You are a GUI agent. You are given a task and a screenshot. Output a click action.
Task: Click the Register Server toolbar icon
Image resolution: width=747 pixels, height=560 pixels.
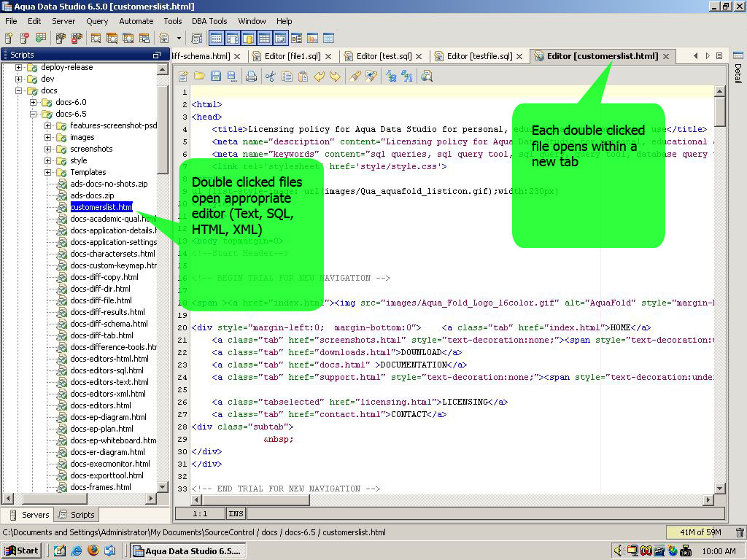click(x=9, y=38)
